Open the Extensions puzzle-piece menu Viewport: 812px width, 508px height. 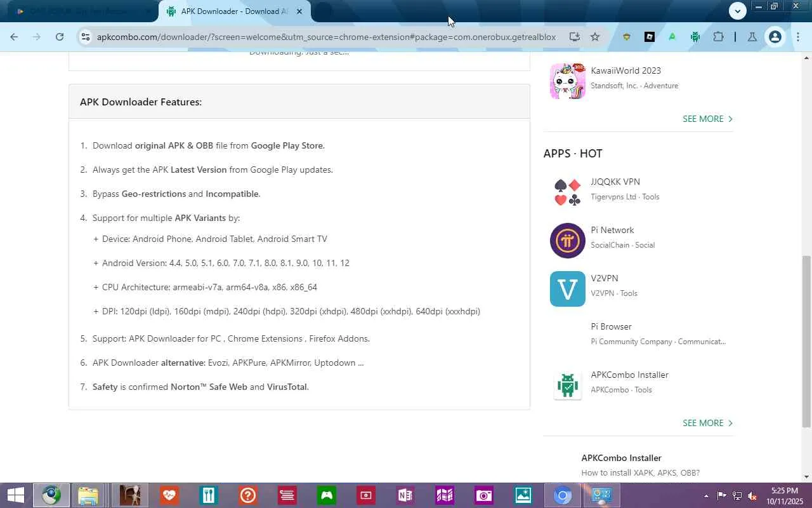coord(718,37)
